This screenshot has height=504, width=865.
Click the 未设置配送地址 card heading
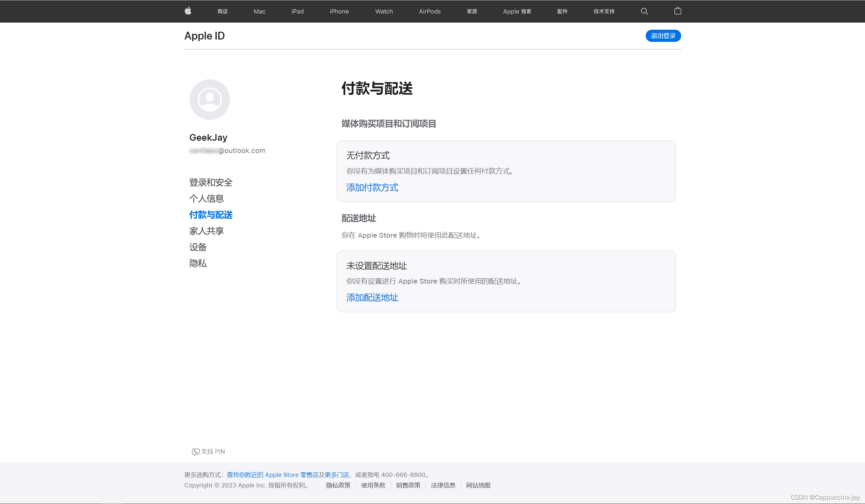point(376,266)
